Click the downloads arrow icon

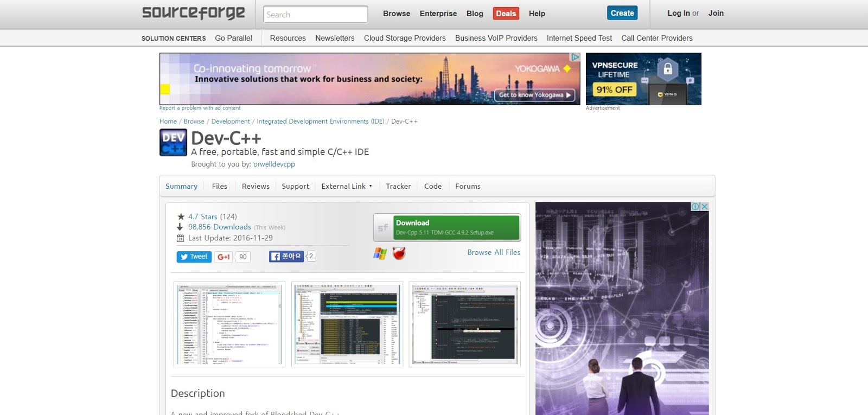[180, 227]
